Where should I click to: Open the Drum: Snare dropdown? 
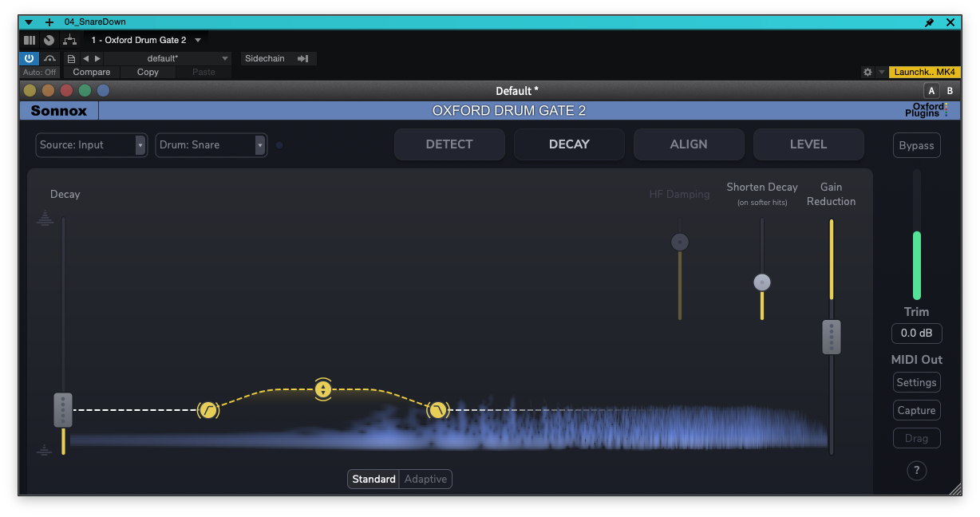tap(211, 145)
